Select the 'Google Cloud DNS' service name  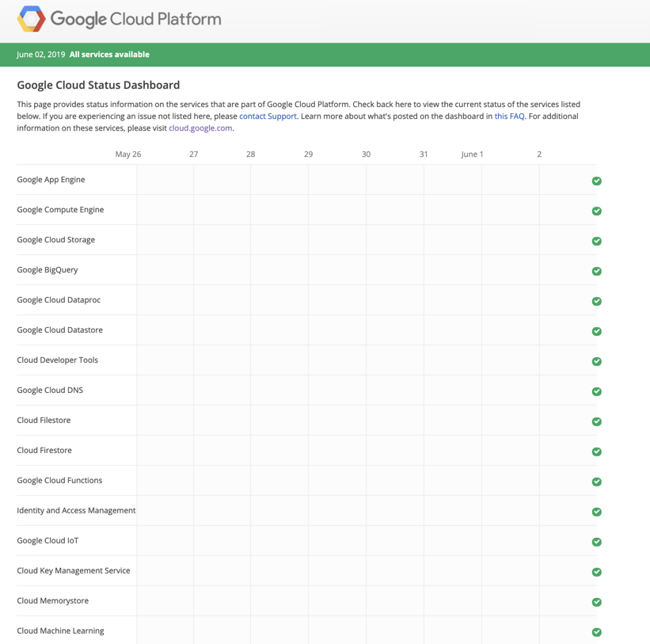50,391
